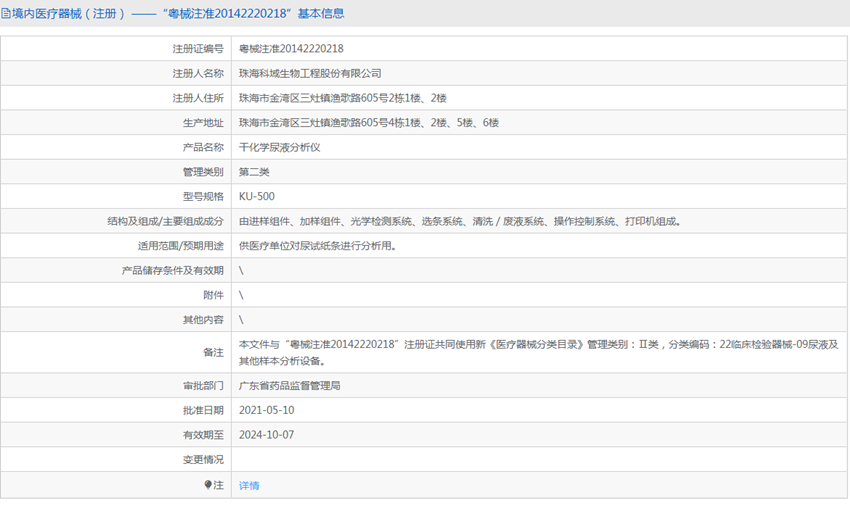Viewport: 850px width, 505px height.
Task: Click the 生产地址 label
Action: tap(203, 122)
